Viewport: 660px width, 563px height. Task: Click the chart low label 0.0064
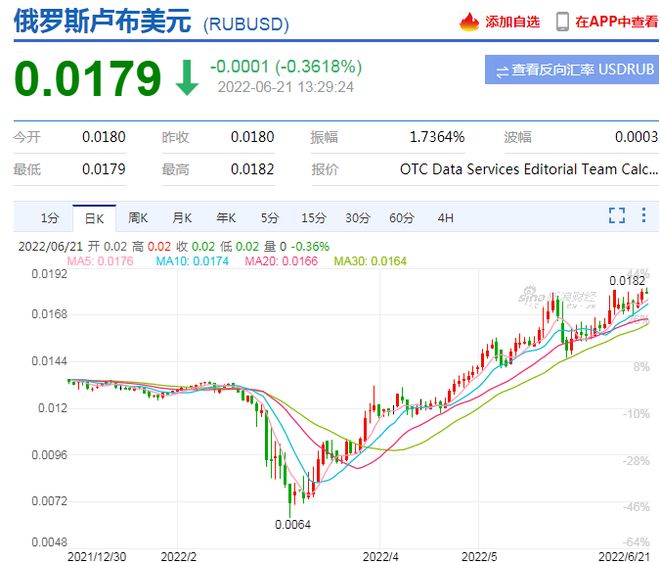[x=293, y=525]
